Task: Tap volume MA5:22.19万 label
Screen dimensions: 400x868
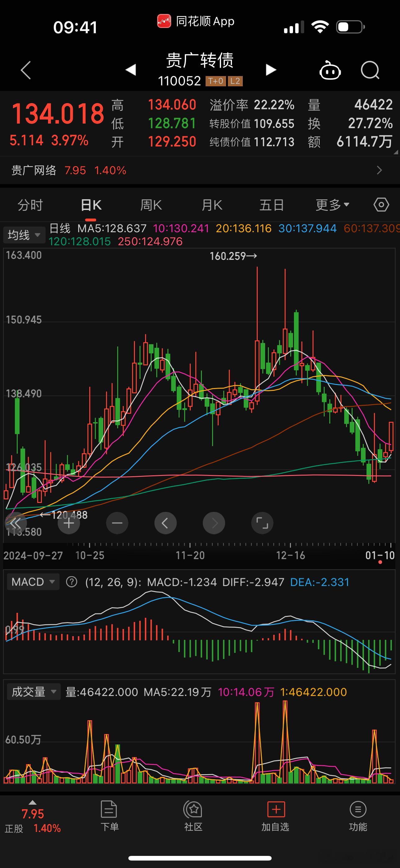Action: (x=178, y=692)
